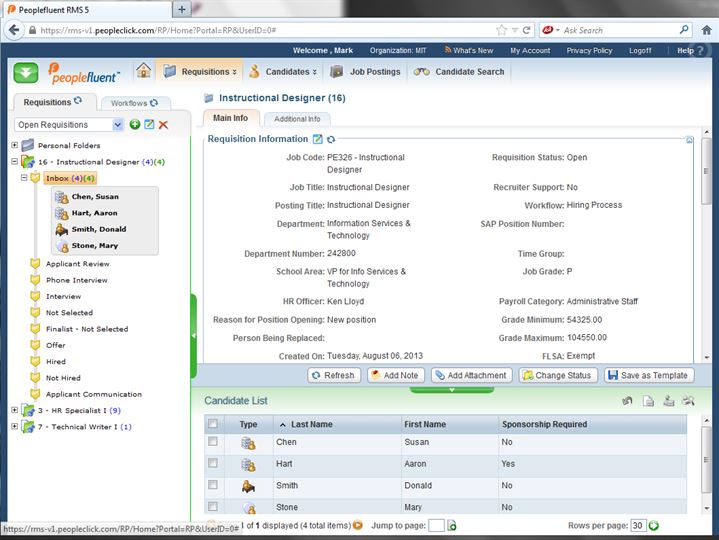This screenshot has height=540, width=719.
Task: Expand the Personal Folders tree node
Action: (x=15, y=145)
